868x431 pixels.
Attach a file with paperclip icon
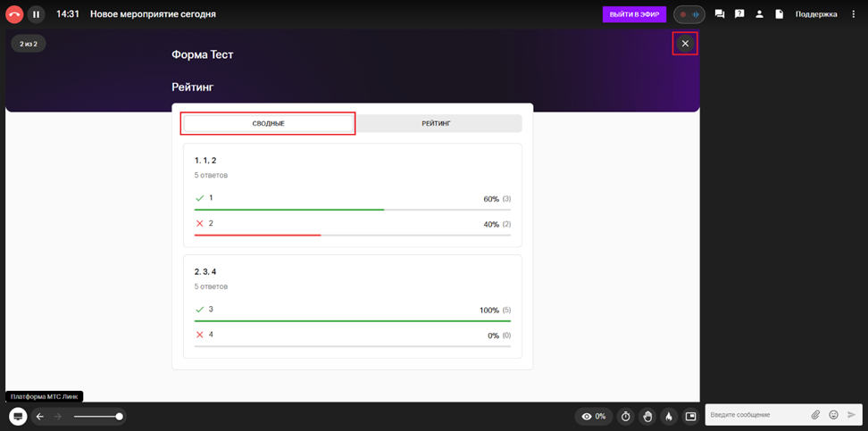click(815, 414)
